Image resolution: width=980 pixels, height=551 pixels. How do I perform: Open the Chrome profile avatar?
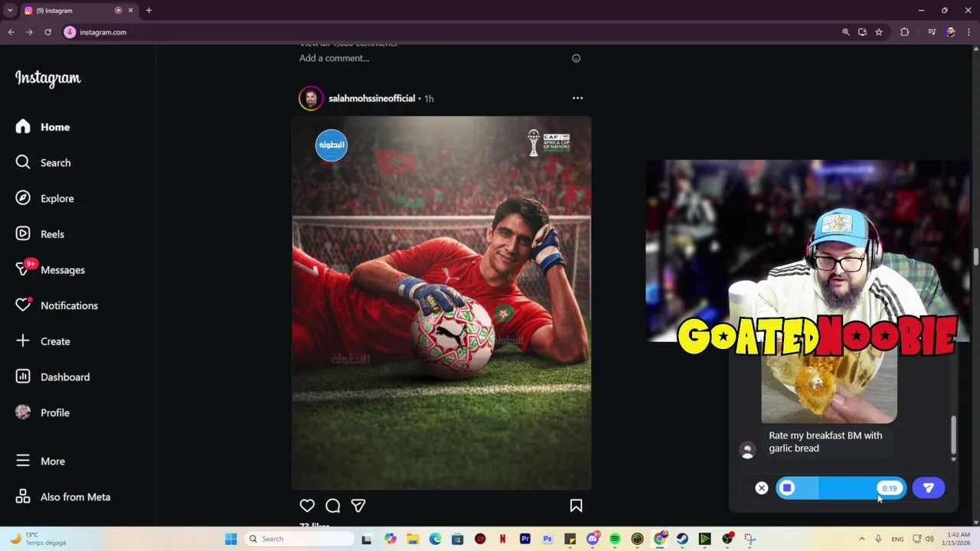pos(950,32)
